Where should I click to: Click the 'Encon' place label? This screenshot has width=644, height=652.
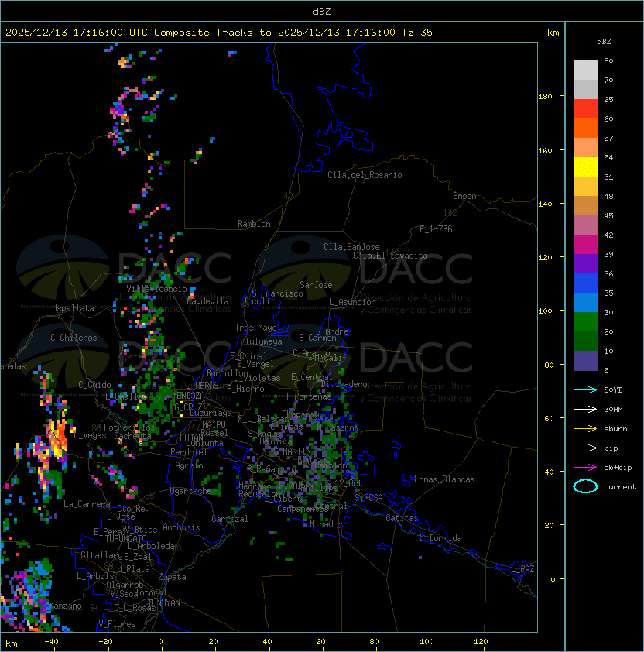[464, 196]
